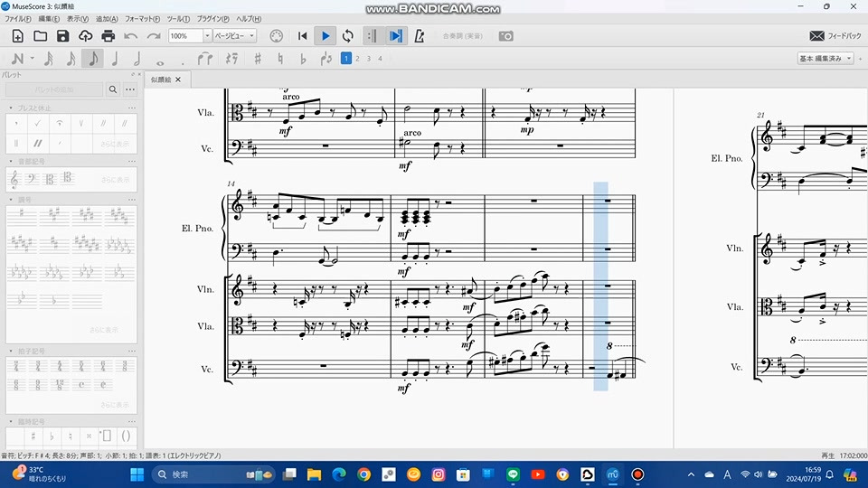Select the 16th note duration
Screen dimensions: 868x488
[71, 59]
